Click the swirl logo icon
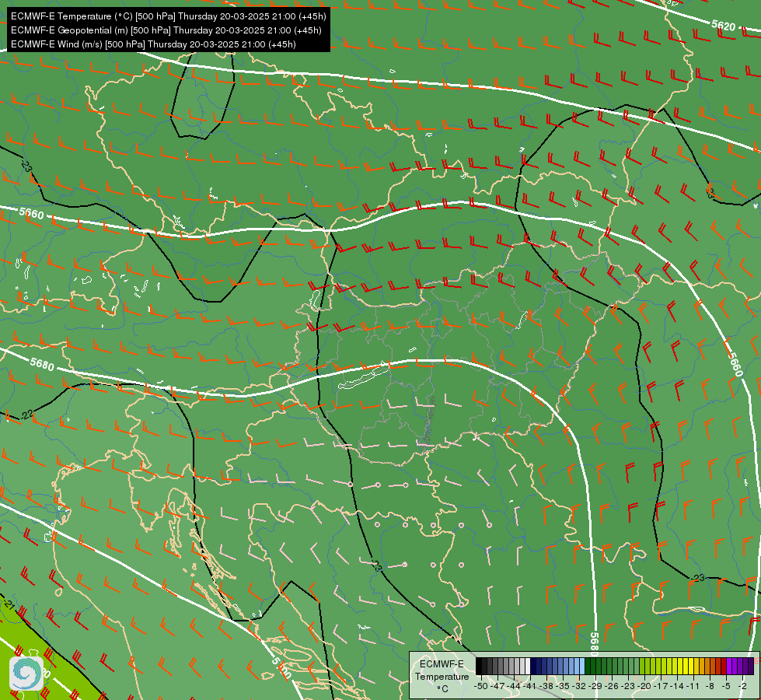The image size is (761, 700). point(26,674)
